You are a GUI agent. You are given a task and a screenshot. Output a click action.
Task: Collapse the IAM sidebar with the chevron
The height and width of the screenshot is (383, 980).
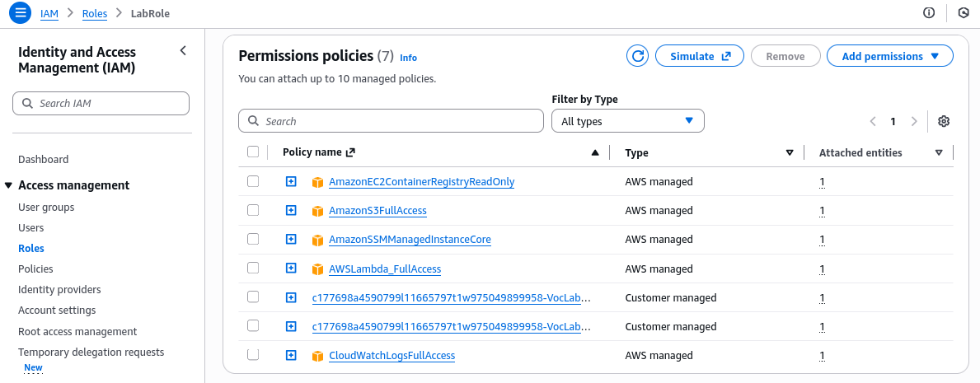[183, 50]
